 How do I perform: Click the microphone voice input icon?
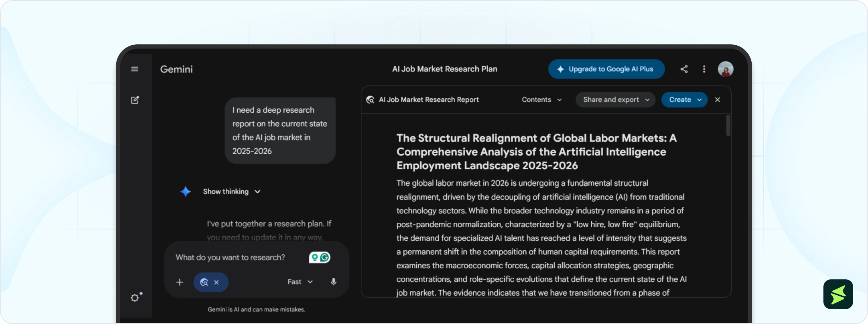[x=333, y=282]
